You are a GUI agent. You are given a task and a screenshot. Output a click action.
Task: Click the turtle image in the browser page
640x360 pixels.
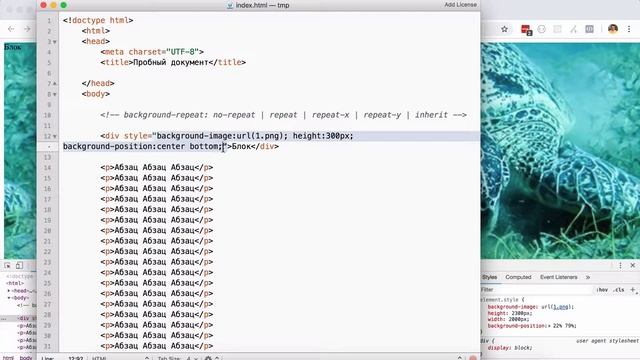tap(560, 150)
